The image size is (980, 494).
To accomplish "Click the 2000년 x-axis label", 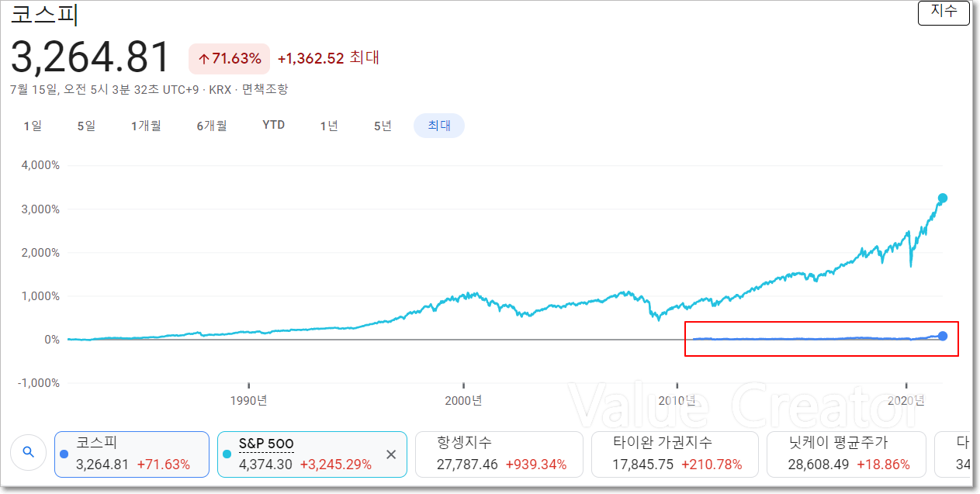I will pyautogui.click(x=464, y=400).
